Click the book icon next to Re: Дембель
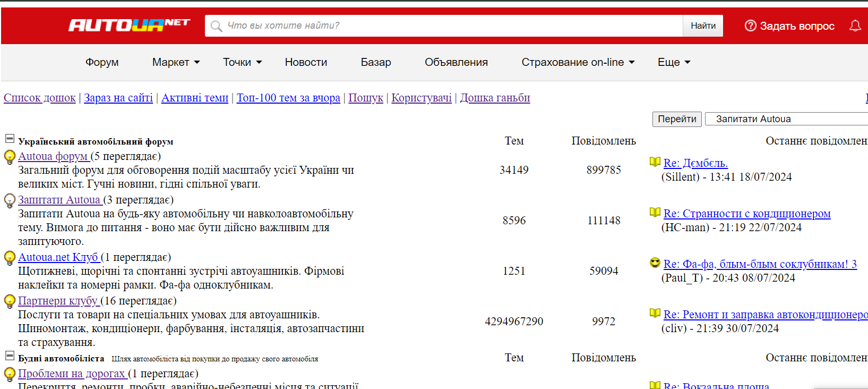The height and width of the screenshot is (389, 868). coord(655,162)
